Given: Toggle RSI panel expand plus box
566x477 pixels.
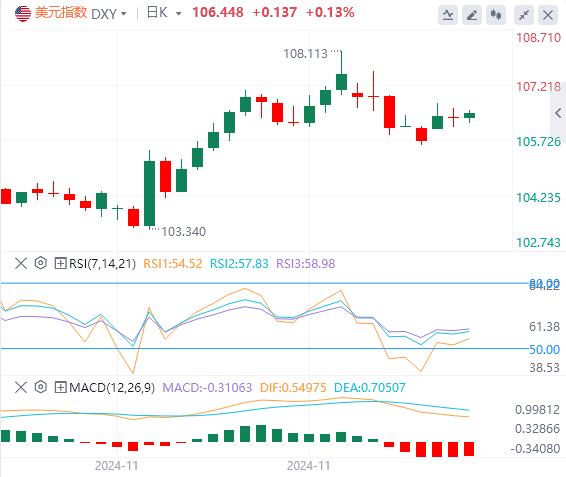Looking at the screenshot, I should (60, 263).
